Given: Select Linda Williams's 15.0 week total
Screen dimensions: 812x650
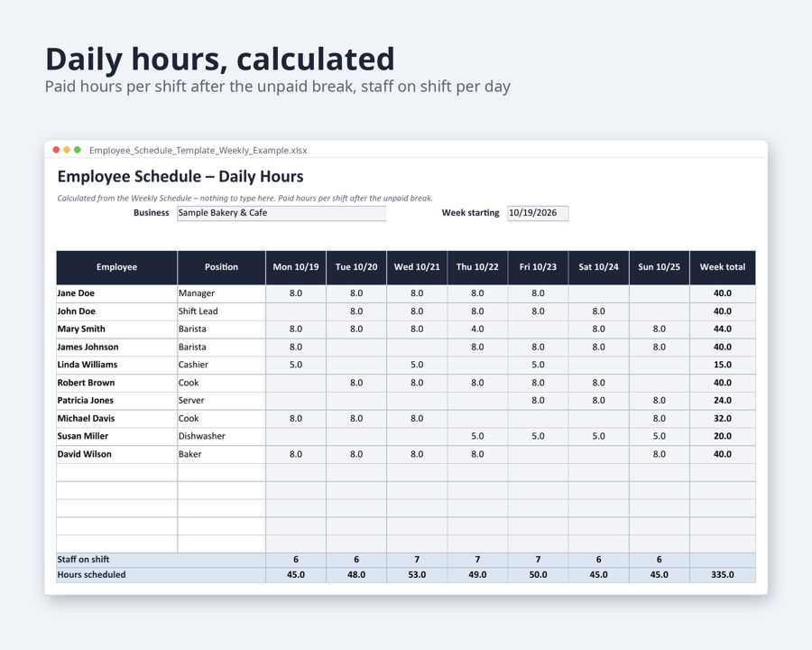Looking at the screenshot, I should pyautogui.click(x=723, y=365).
